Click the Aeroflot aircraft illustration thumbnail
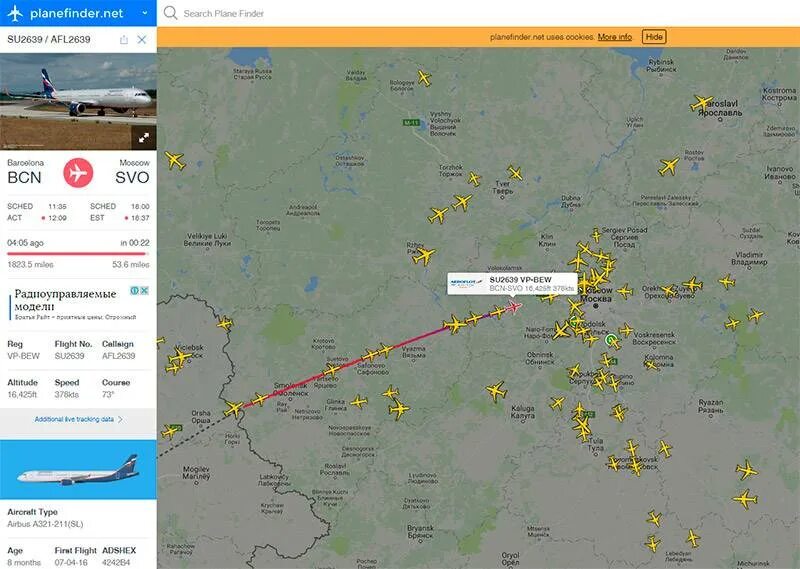The height and width of the screenshot is (569, 800). [x=78, y=469]
